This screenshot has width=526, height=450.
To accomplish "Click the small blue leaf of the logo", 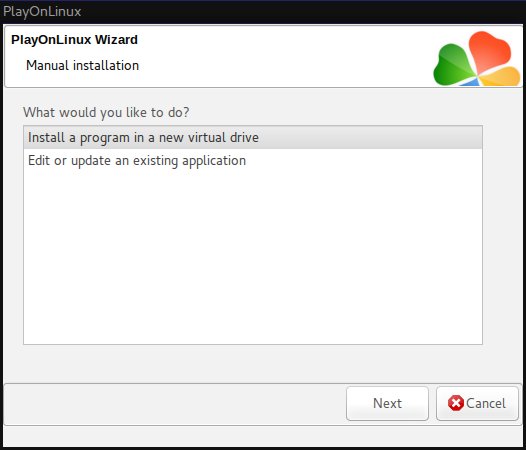I will coord(470,82).
